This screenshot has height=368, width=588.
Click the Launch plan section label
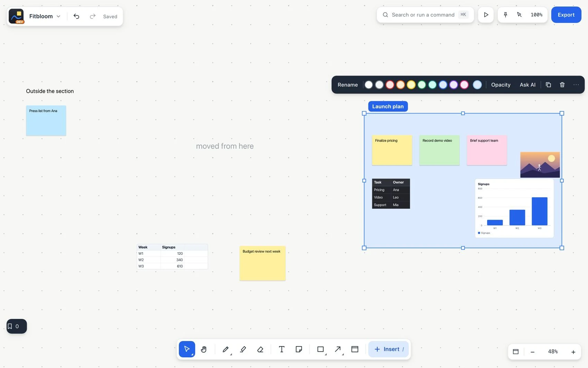388,106
